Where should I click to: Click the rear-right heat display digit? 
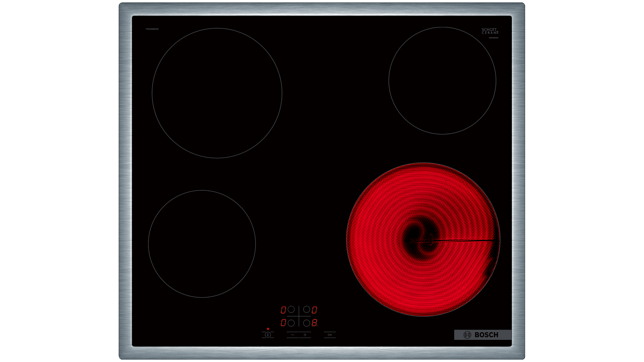(x=314, y=310)
